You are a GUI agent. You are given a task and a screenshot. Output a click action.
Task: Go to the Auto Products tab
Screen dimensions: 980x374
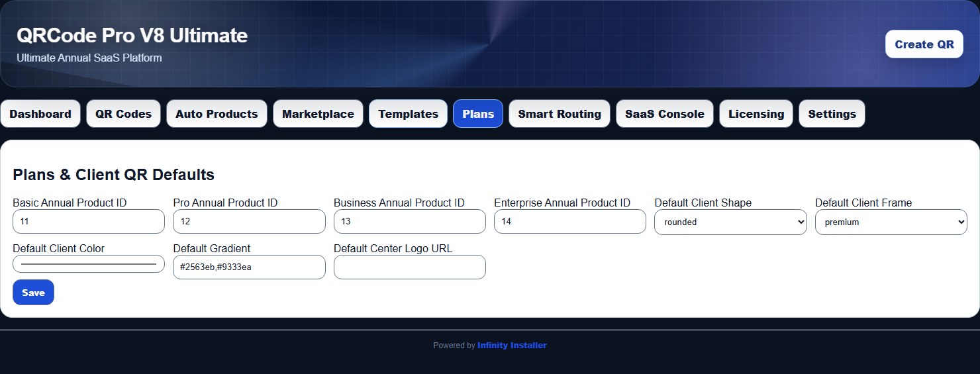coord(217,114)
